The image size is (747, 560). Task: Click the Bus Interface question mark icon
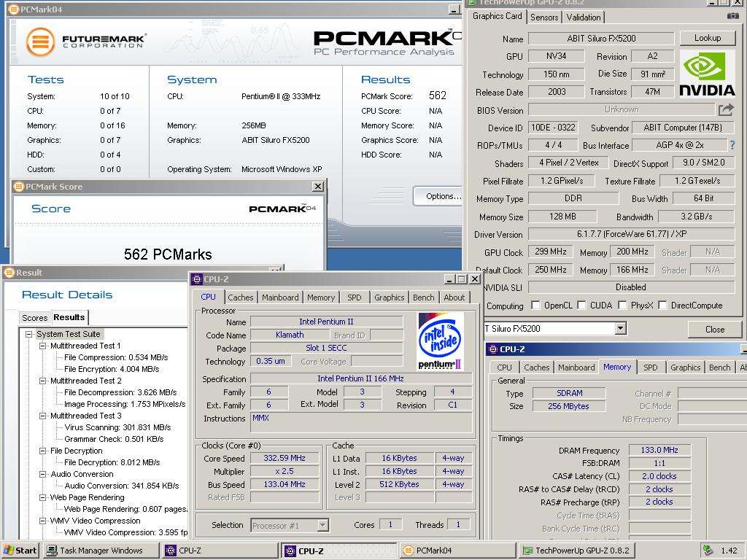(732, 145)
